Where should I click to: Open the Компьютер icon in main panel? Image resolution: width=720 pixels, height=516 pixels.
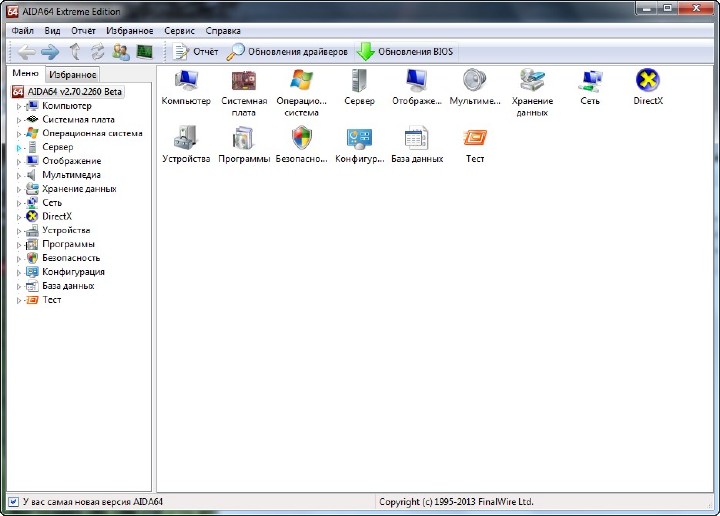tap(186, 82)
